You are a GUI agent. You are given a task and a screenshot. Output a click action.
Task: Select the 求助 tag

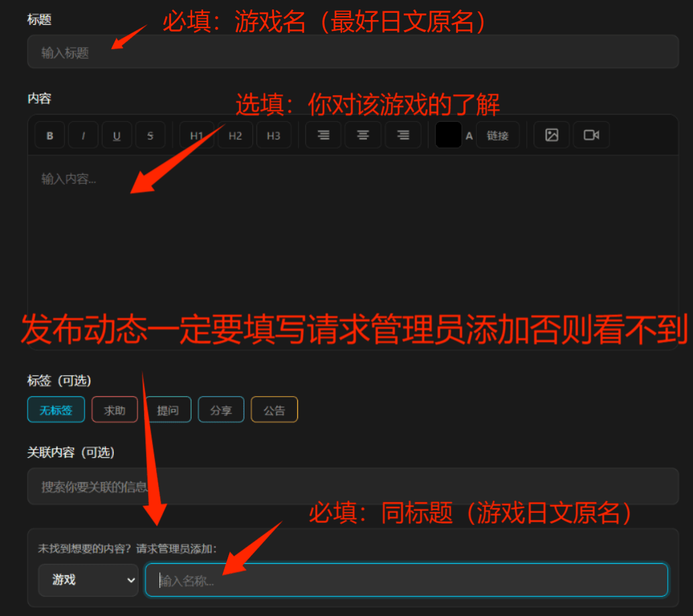coord(114,410)
